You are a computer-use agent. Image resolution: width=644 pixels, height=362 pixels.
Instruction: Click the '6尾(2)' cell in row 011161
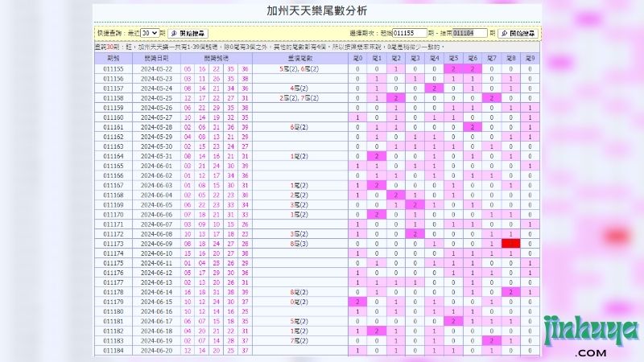[299, 127]
